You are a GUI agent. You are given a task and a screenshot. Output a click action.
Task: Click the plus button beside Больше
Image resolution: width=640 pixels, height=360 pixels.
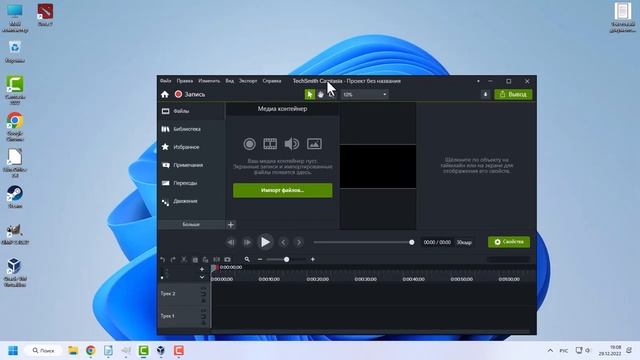click(x=231, y=224)
